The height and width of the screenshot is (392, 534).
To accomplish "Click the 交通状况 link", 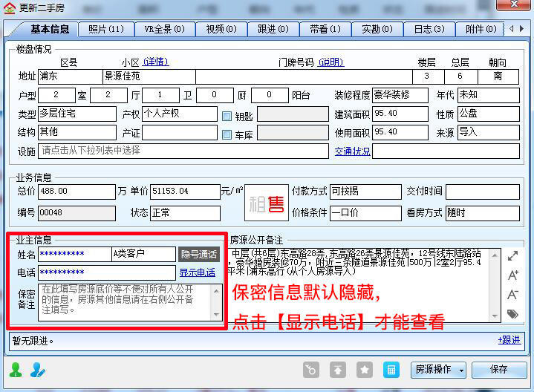I will pos(352,151).
